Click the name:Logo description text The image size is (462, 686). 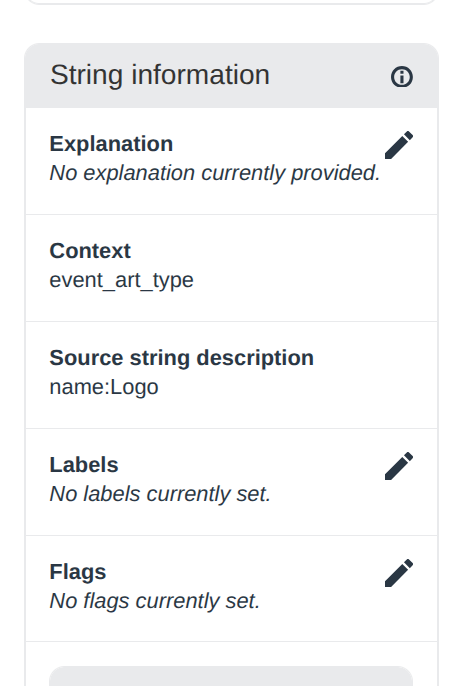pyautogui.click(x=104, y=387)
